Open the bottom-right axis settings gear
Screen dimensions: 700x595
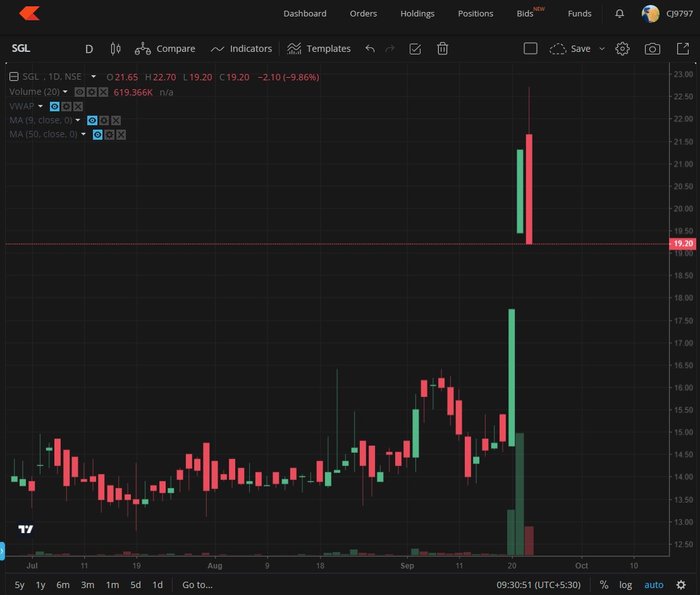pyautogui.click(x=681, y=585)
